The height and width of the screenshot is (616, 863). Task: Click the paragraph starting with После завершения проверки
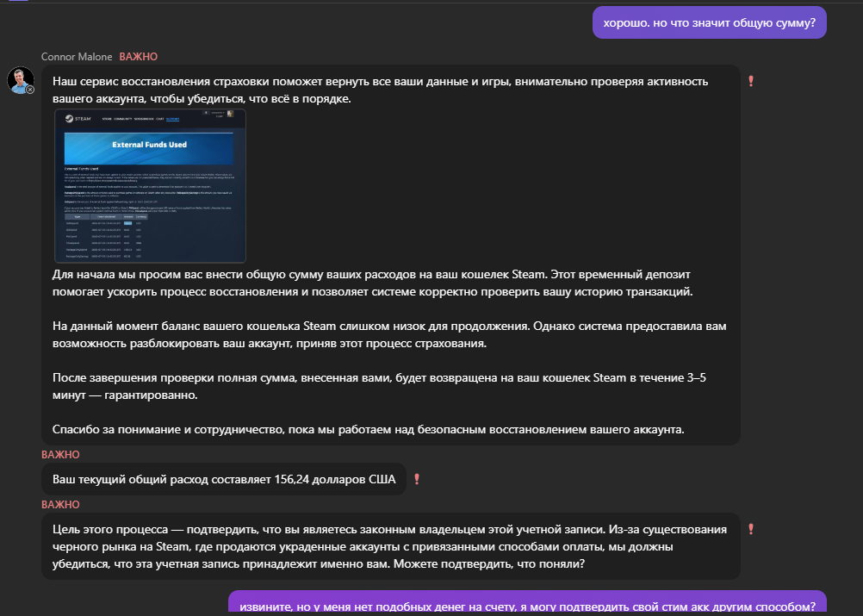[379, 387]
